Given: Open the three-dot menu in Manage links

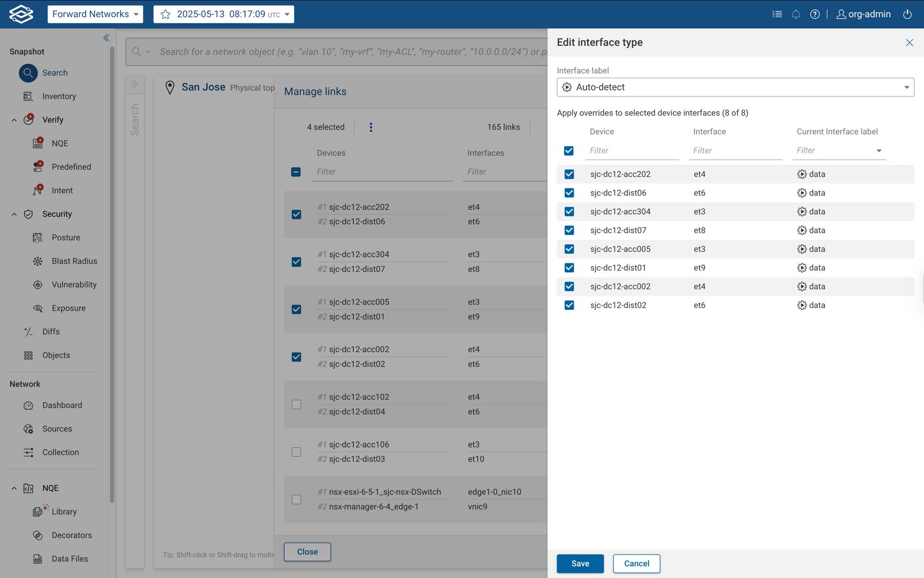Looking at the screenshot, I should click(x=371, y=127).
